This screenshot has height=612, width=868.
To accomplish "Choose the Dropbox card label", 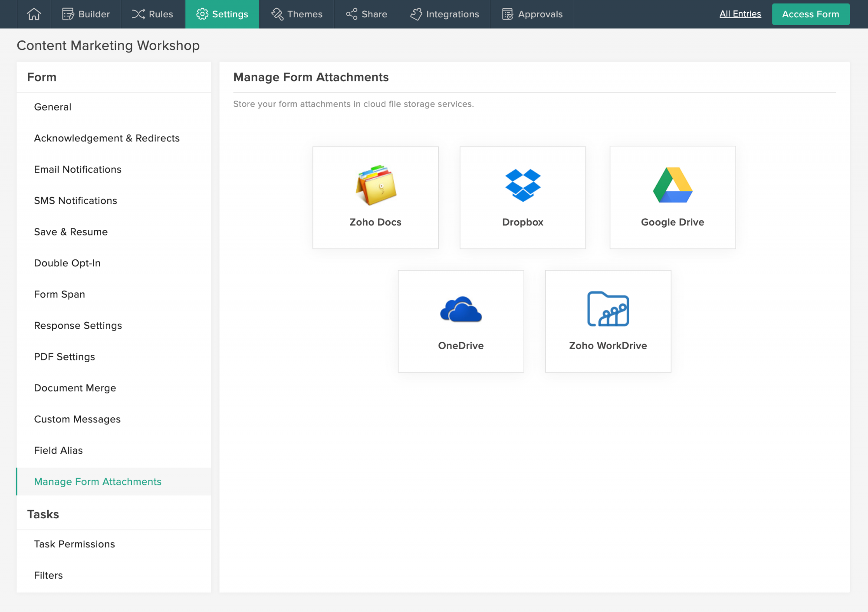I will point(523,222).
